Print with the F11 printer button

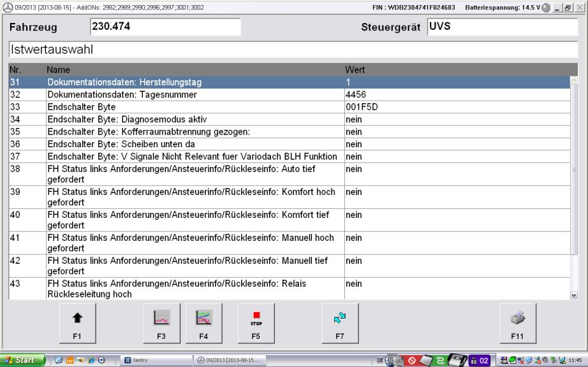(x=517, y=323)
